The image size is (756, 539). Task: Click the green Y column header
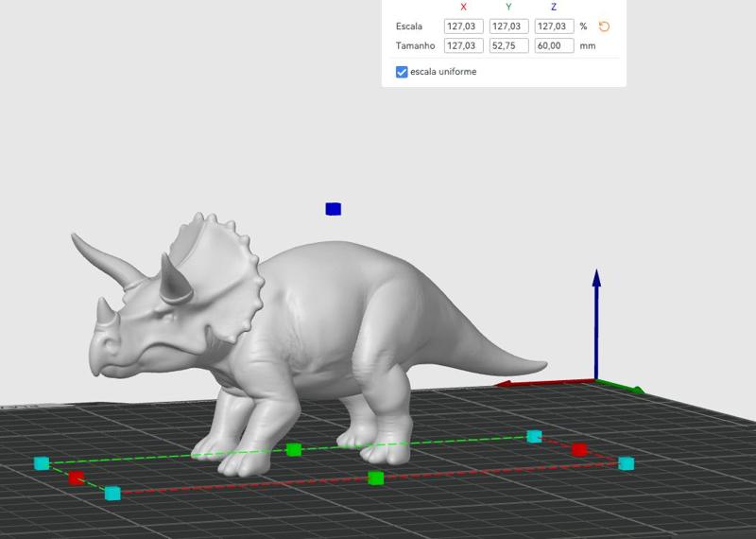pos(508,8)
